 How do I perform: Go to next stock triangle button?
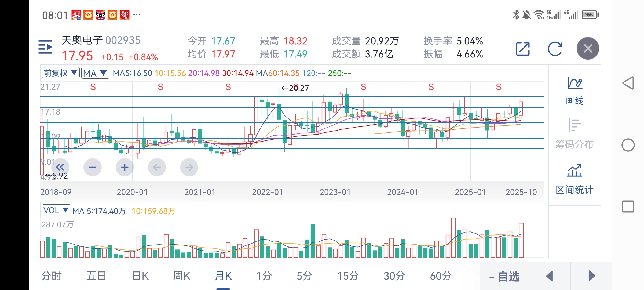tap(591, 276)
